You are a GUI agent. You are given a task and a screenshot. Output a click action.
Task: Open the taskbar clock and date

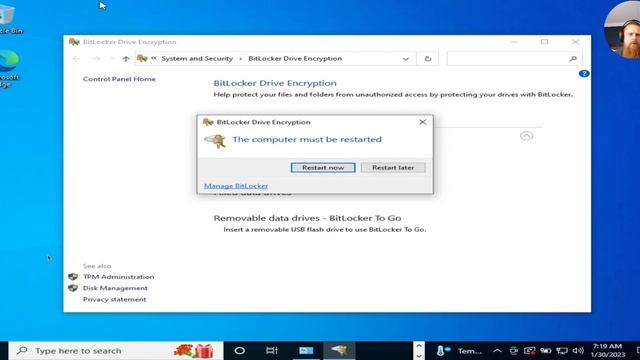click(608, 351)
